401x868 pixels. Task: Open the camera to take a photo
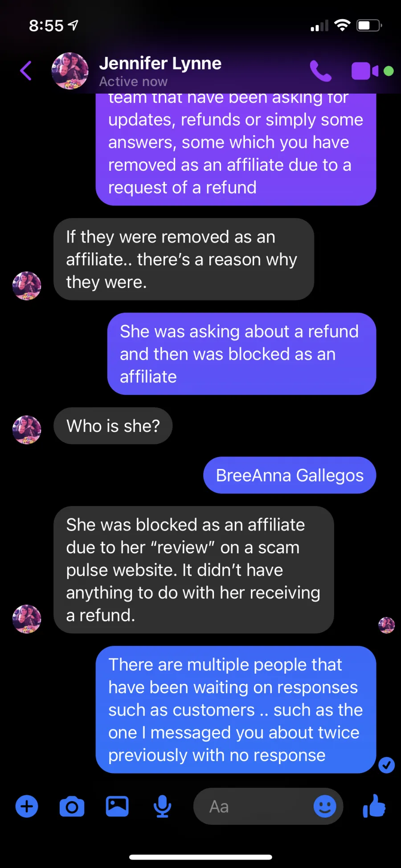pos(72,806)
